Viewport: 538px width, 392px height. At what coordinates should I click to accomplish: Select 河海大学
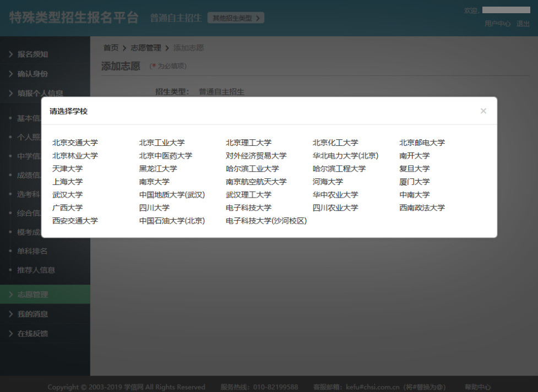328,182
